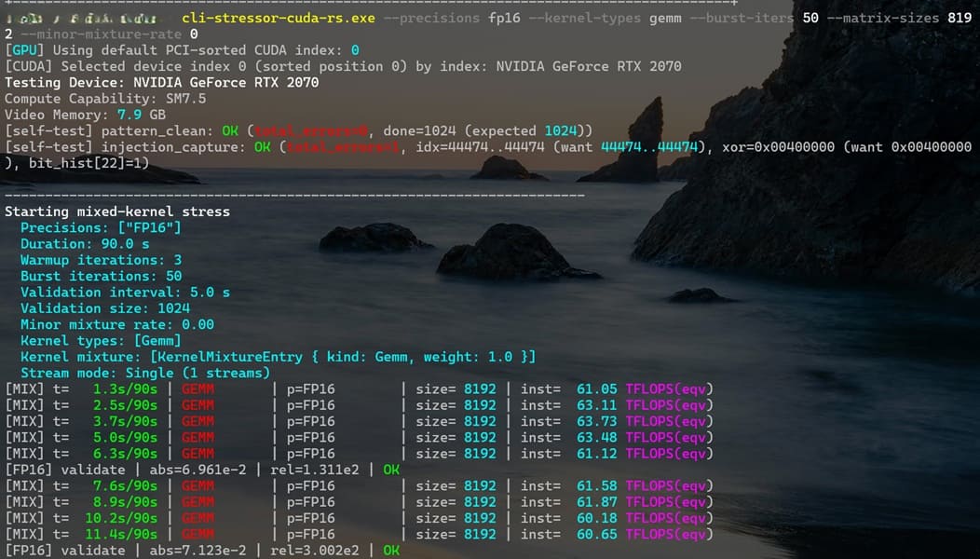980x559 pixels.
Task: Click the 61.87 TFLOPS value
Action: point(597,503)
